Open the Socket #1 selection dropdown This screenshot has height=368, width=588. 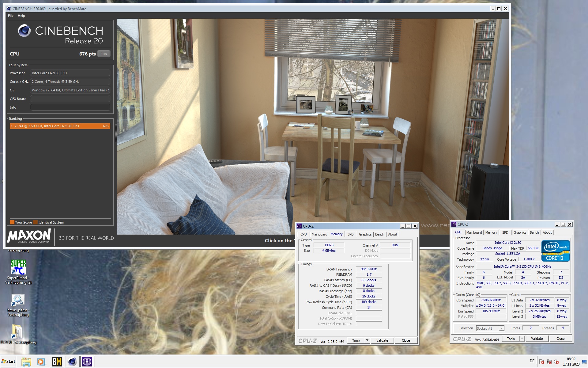tap(490, 328)
